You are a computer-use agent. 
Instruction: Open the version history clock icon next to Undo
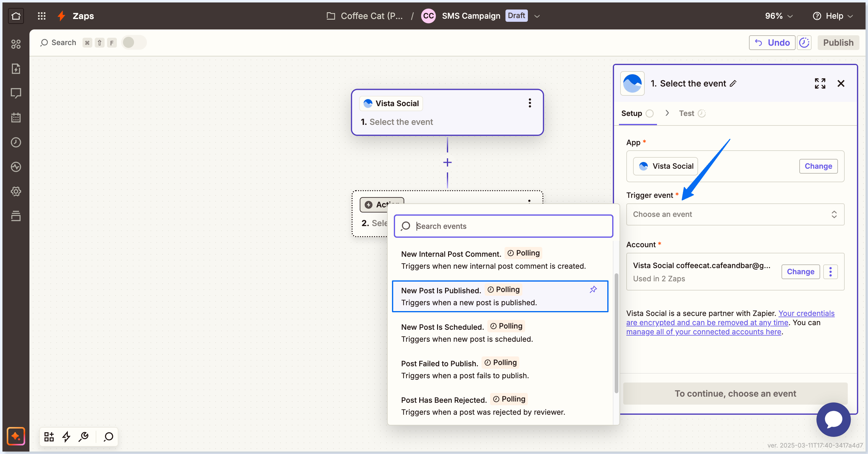(804, 43)
